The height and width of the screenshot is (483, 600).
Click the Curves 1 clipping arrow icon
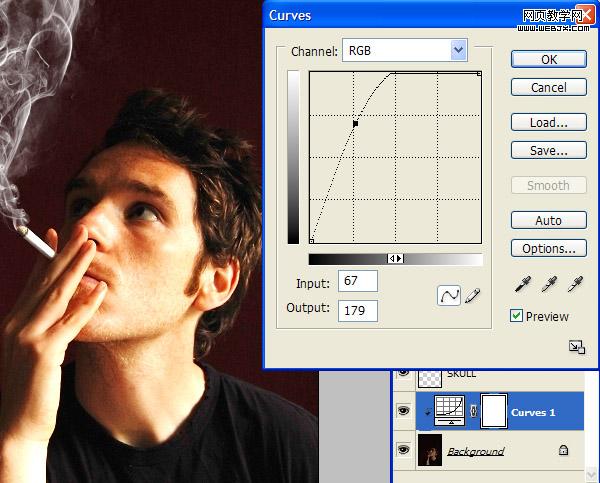click(427, 412)
